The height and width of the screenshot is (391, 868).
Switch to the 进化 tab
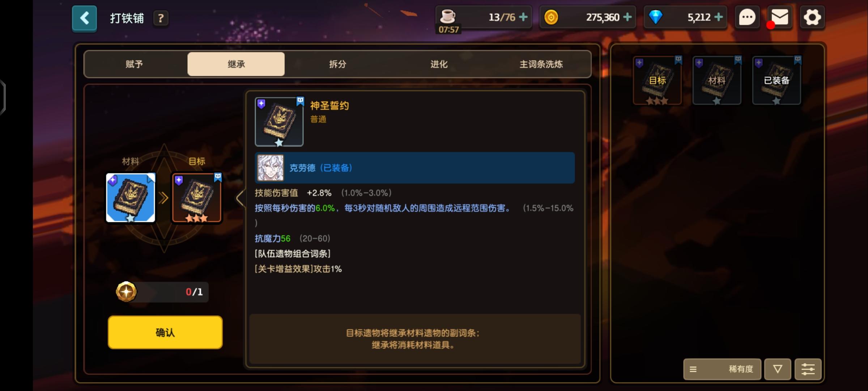pyautogui.click(x=439, y=64)
